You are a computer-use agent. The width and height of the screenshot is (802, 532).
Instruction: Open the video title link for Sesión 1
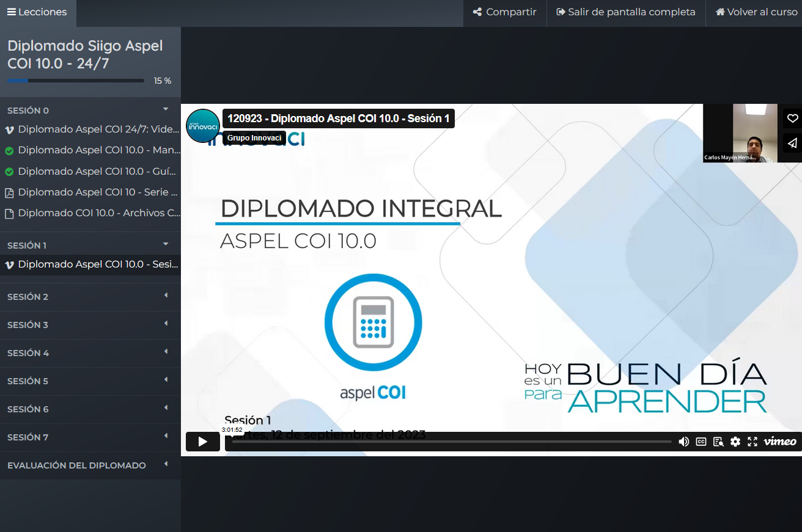[x=338, y=118]
